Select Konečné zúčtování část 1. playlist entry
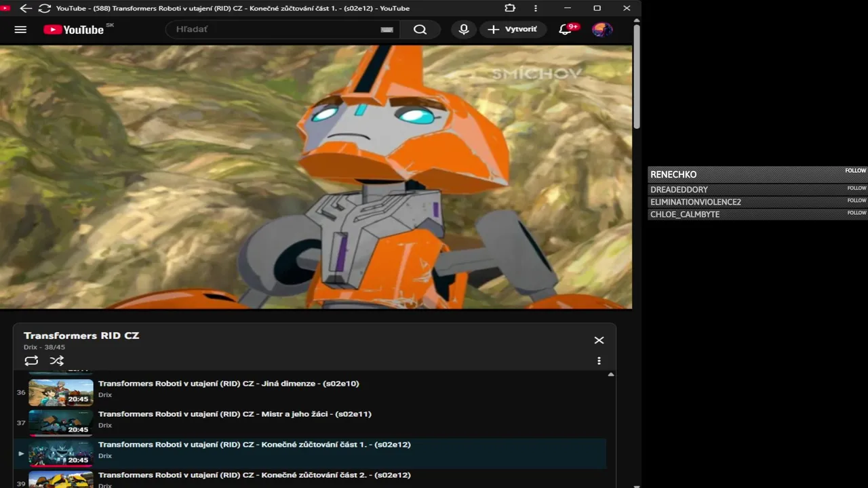The image size is (868, 488). click(310, 453)
